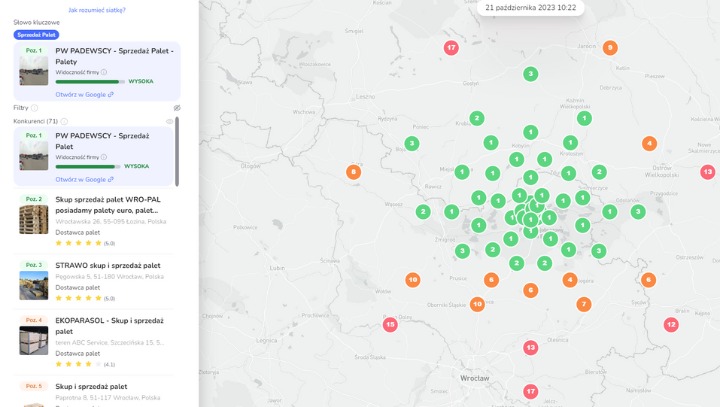Select the orange map marker numbered 8
The height and width of the screenshot is (407, 720).
click(353, 172)
